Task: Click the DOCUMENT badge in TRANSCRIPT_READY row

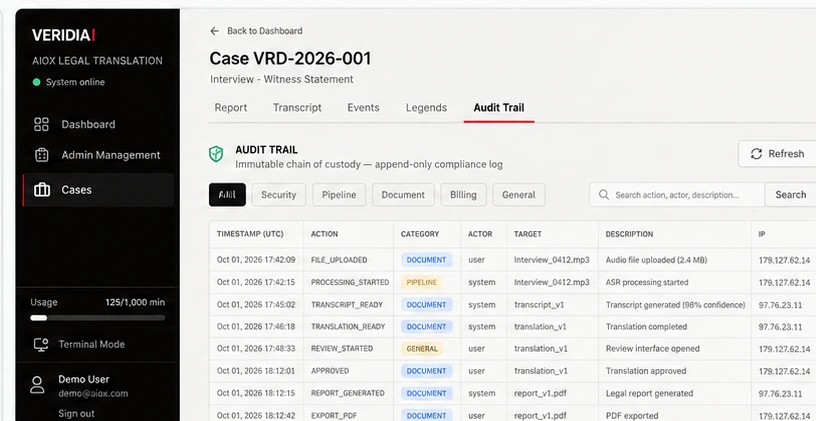Action: tap(426, 304)
